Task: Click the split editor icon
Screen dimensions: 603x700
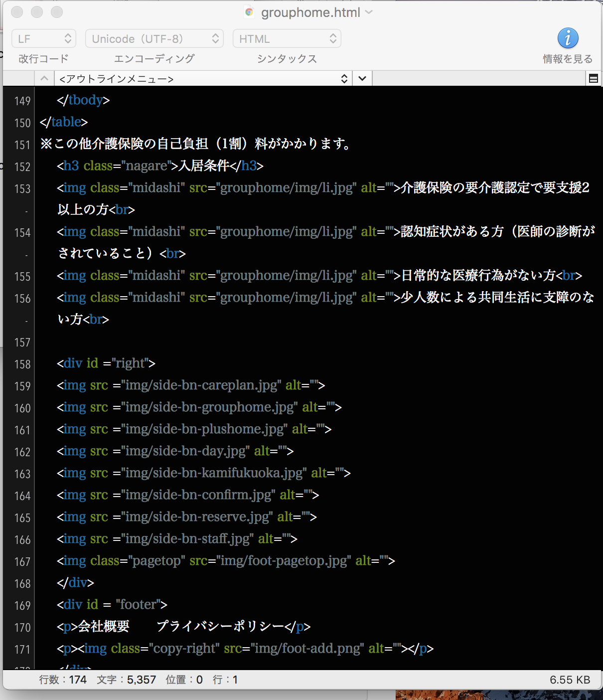Action: coord(593,78)
